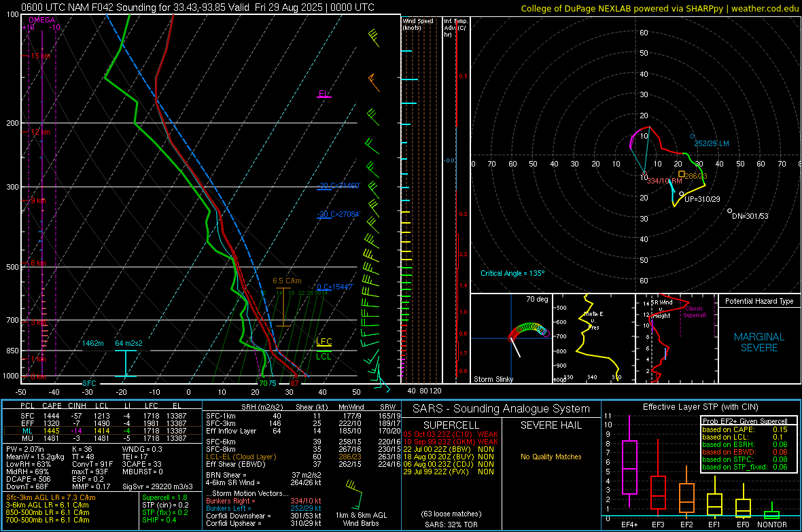Click the Prob EF2+ Given Supercell header
Screen dimensions: 802x532
(745, 421)
